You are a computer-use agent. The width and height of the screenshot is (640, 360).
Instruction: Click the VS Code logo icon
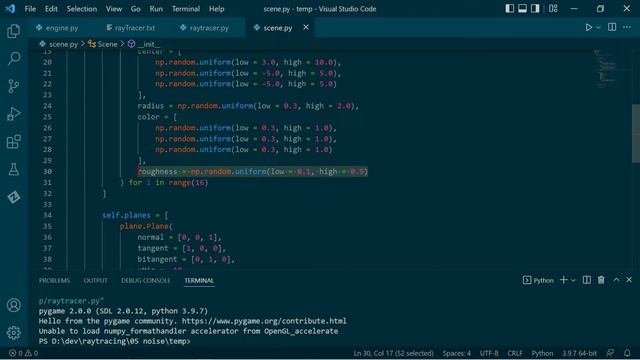tap(10, 9)
